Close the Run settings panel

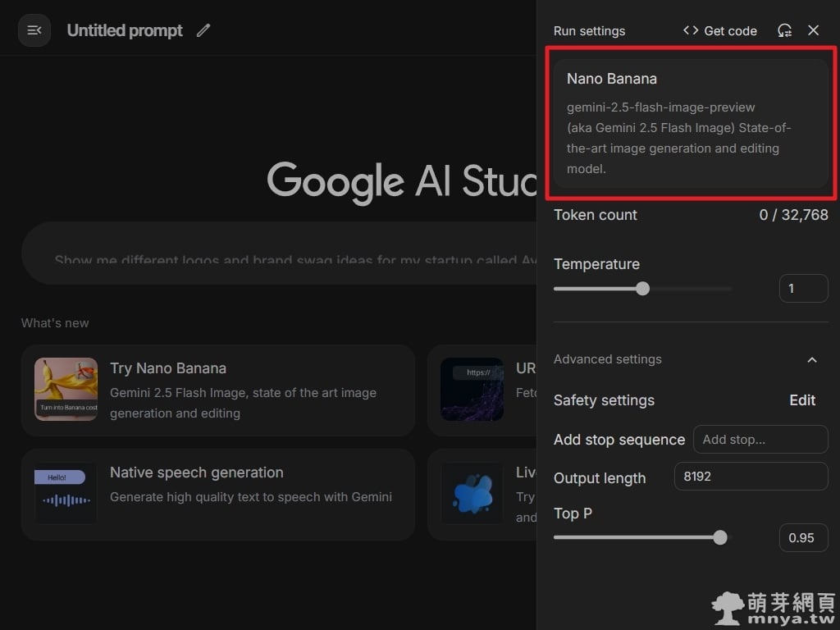(x=813, y=30)
